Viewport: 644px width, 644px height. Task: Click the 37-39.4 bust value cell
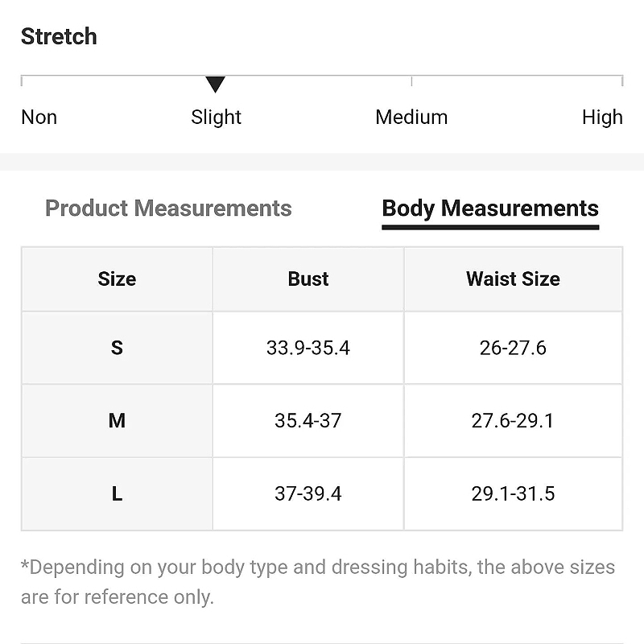coord(308,493)
